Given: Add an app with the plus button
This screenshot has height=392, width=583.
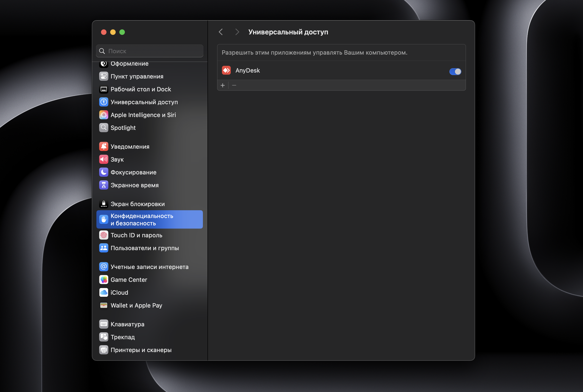Looking at the screenshot, I should (x=223, y=86).
